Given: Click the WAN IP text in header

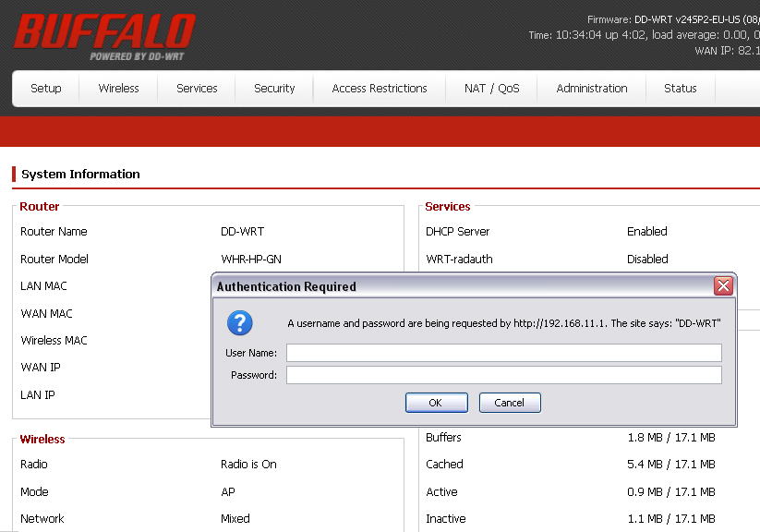Looking at the screenshot, I should coord(727,51).
